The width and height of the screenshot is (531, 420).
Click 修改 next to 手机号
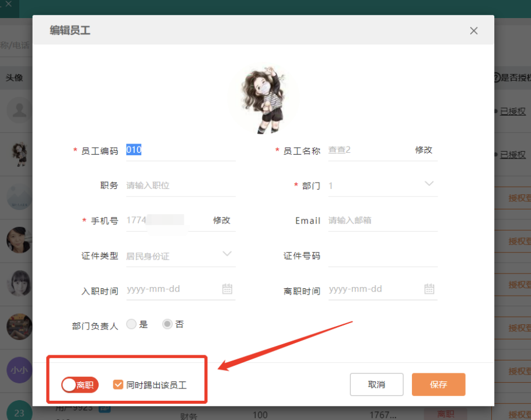click(222, 220)
